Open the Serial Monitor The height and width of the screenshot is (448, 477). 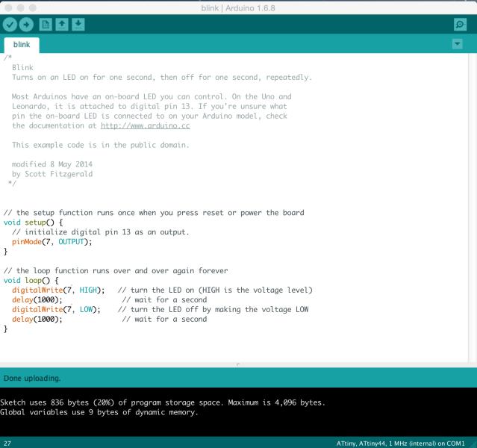[x=460, y=25]
